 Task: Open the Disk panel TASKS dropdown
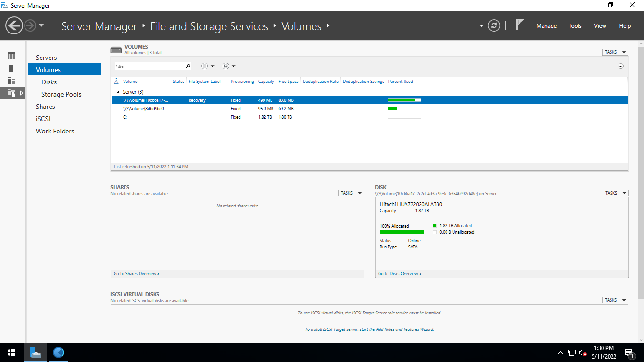pos(615,193)
